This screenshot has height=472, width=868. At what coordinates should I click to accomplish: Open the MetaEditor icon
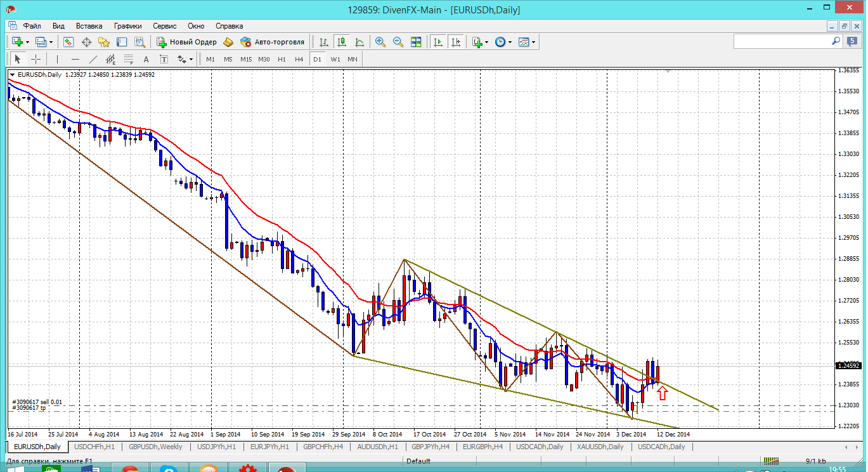point(227,42)
